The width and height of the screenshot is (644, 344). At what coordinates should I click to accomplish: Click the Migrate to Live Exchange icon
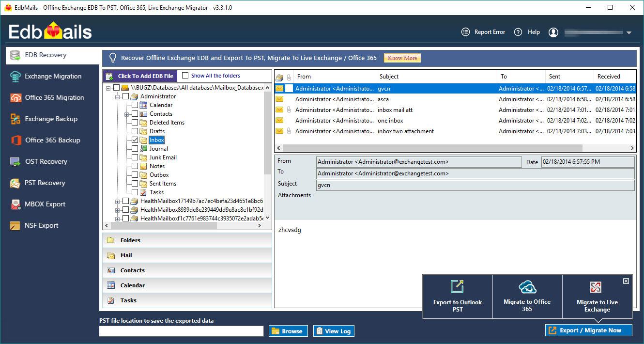[597, 287]
